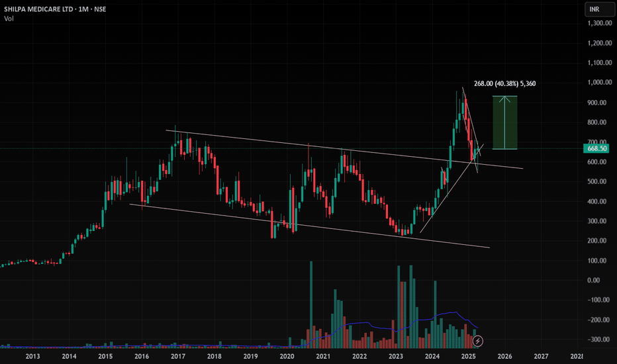617x364 pixels.
Task: Click the 2025 label on time axis
Action: (x=468, y=356)
